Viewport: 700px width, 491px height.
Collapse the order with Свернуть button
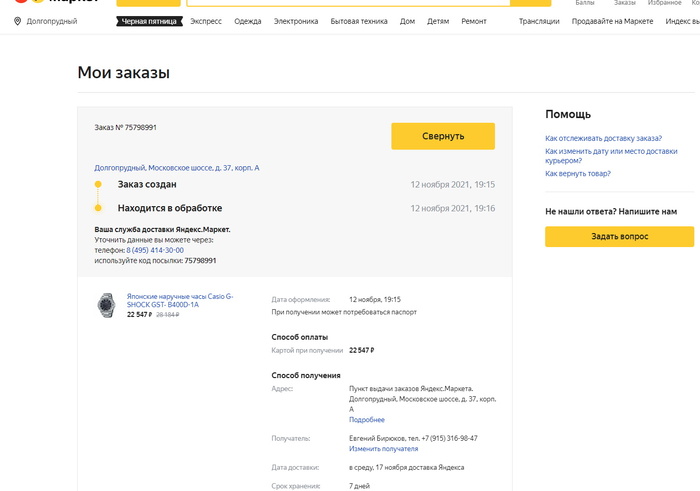443,136
